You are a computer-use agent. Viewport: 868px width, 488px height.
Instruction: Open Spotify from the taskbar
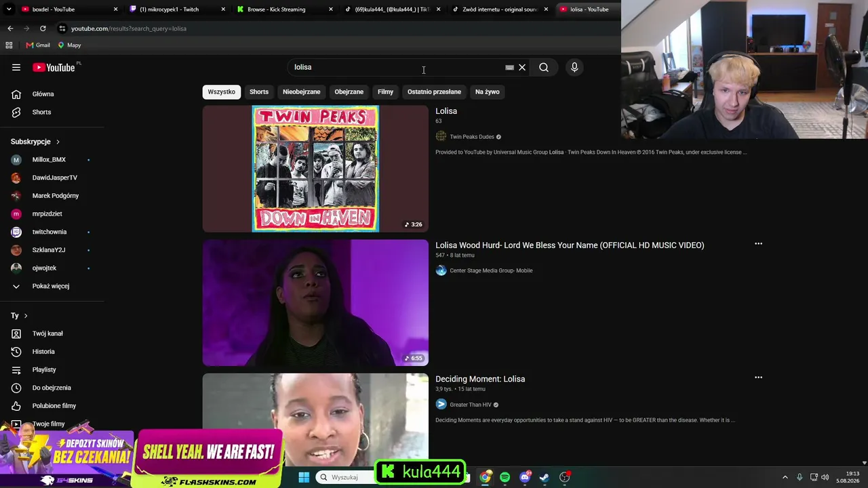coord(505,477)
